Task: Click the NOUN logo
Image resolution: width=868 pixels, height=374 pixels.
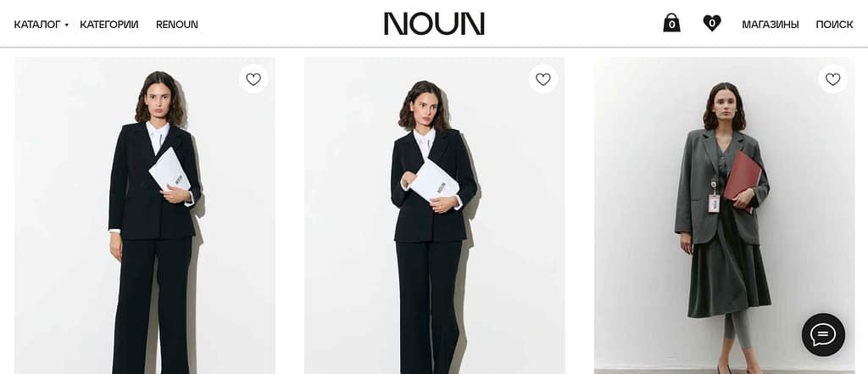Action: pyautogui.click(x=434, y=24)
